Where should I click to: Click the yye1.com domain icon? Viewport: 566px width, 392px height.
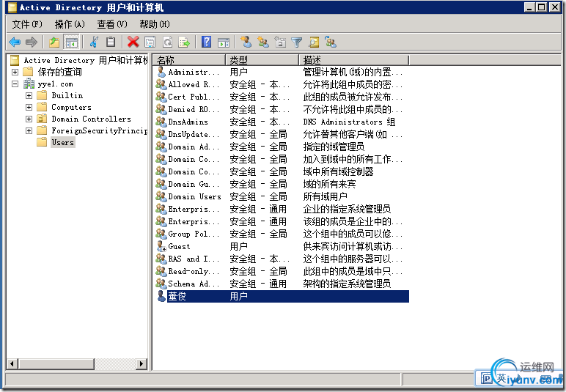pyautogui.click(x=29, y=84)
